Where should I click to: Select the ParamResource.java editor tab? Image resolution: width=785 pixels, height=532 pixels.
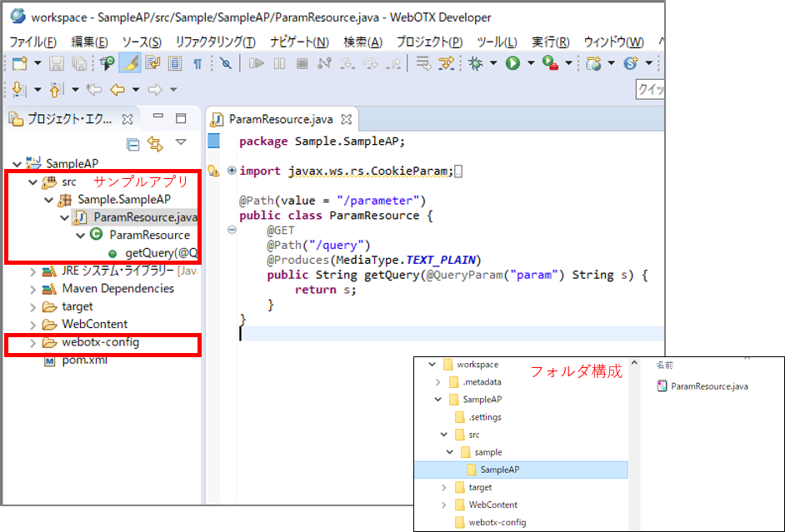278,119
